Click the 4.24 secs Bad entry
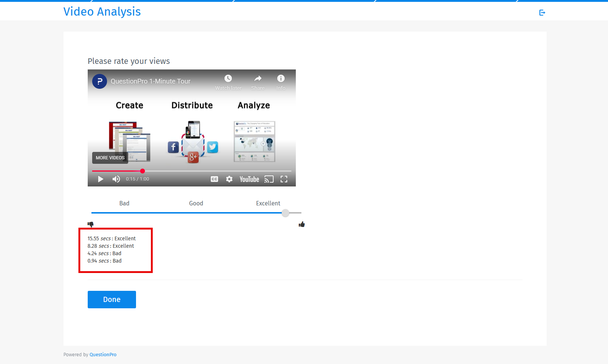 104,253
